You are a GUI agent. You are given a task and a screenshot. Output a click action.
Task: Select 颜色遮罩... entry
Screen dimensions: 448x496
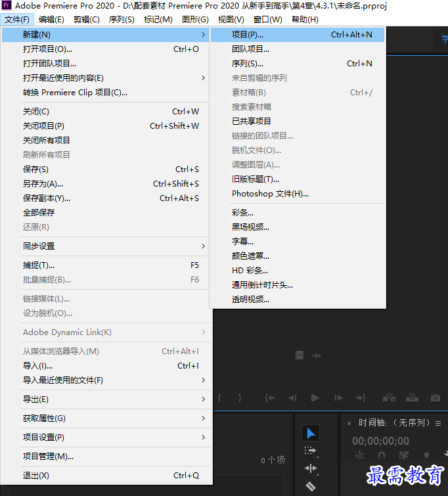(x=298, y=256)
